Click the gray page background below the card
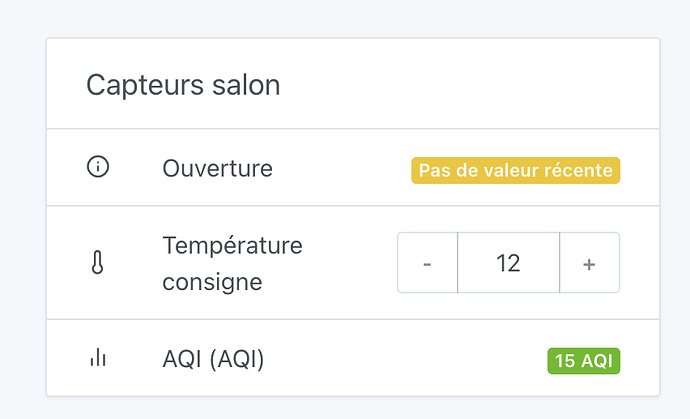 (350, 408)
